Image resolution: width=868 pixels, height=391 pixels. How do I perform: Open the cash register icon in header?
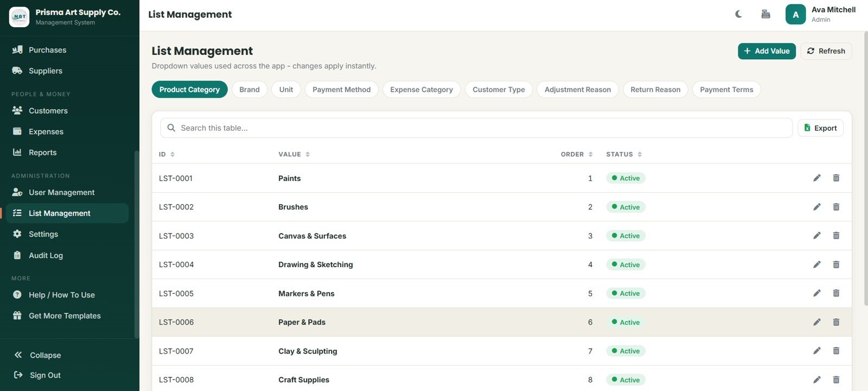tap(765, 14)
